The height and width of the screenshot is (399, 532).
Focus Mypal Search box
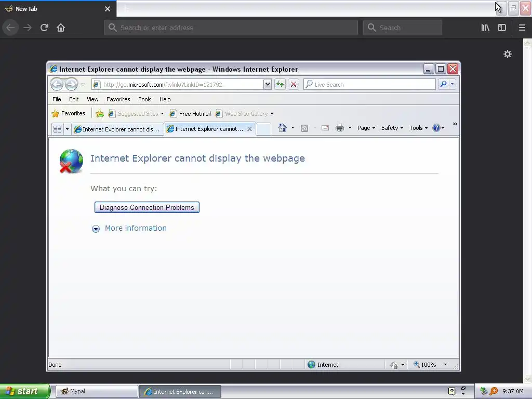tap(403, 28)
